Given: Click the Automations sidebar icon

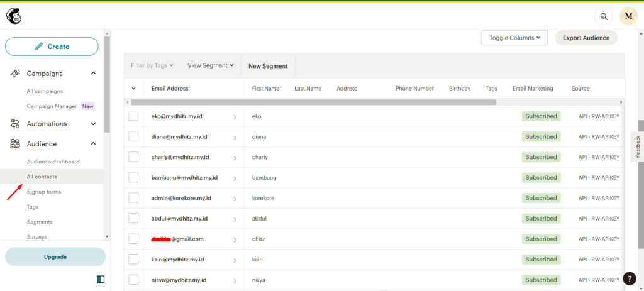Looking at the screenshot, I should [x=15, y=124].
